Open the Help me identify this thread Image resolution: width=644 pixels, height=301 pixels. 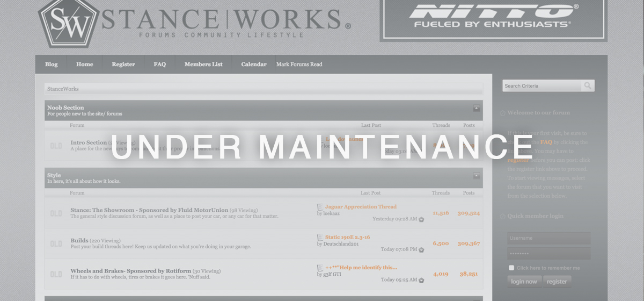click(x=361, y=268)
